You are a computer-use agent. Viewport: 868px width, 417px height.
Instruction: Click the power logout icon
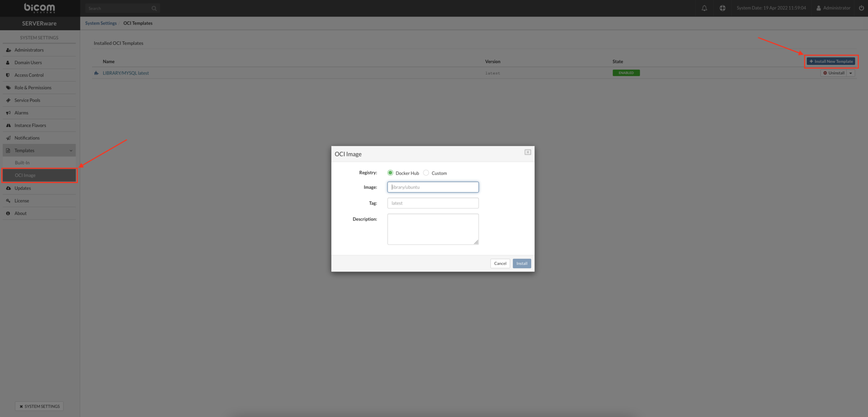pos(861,8)
